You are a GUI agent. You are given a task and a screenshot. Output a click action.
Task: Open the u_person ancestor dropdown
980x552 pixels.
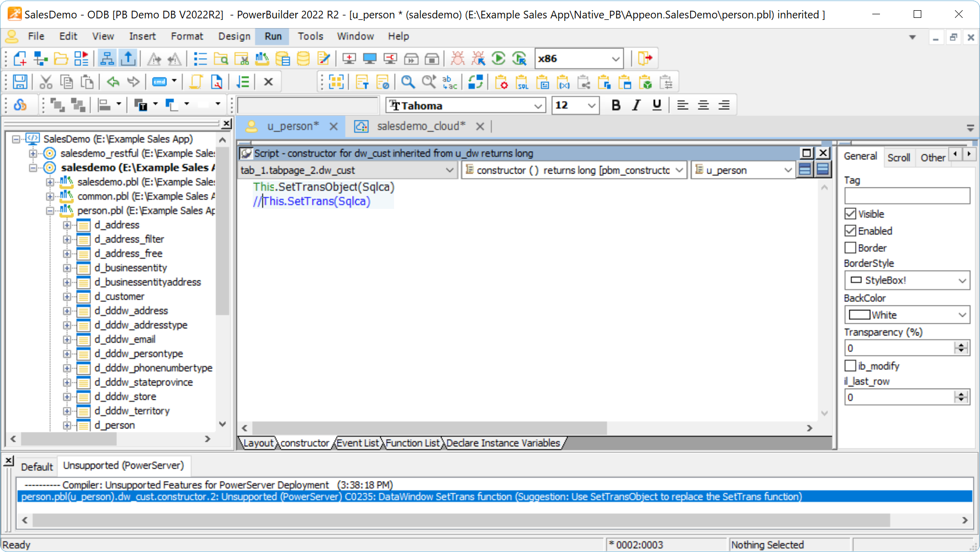788,170
